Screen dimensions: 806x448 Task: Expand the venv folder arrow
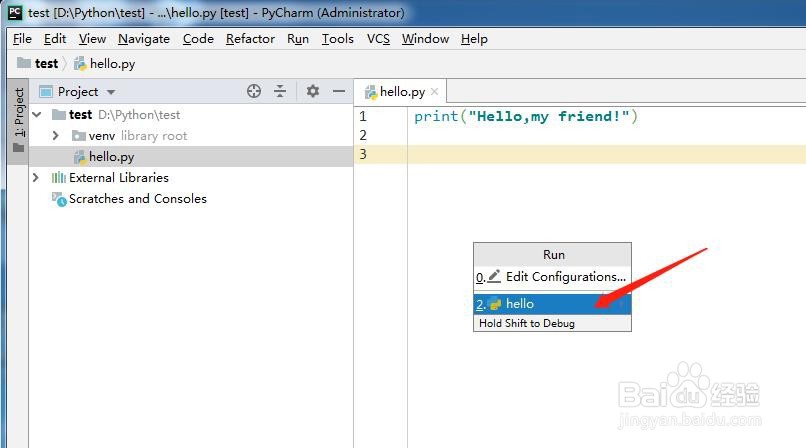[56, 136]
